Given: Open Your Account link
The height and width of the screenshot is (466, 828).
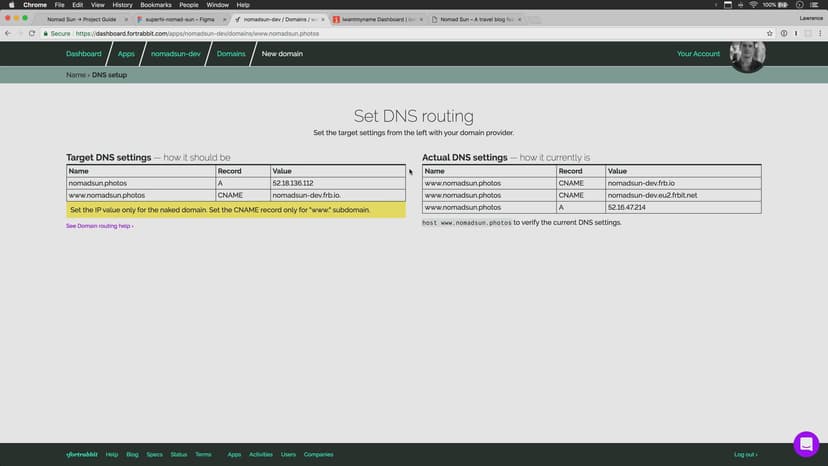Looking at the screenshot, I should 698,54.
